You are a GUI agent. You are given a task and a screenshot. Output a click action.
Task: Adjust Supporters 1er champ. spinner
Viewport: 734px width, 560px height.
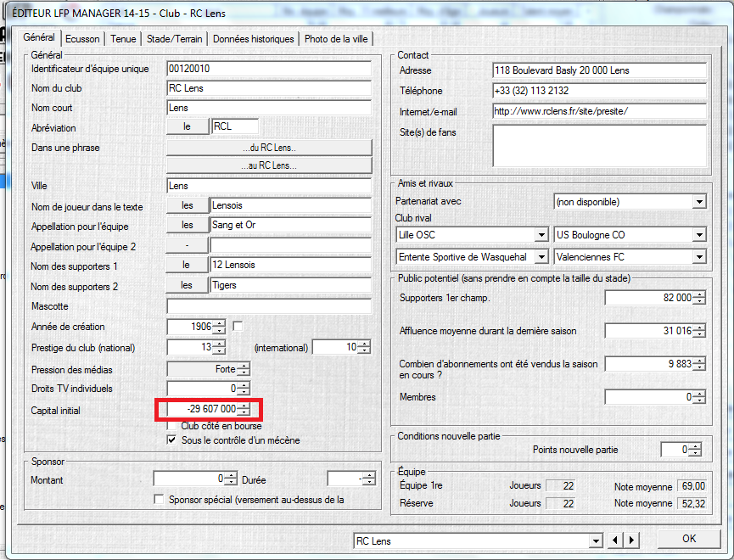point(699,298)
